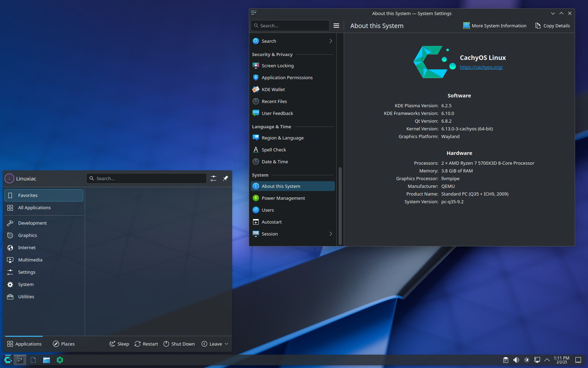Open the Graphics category

point(44,235)
